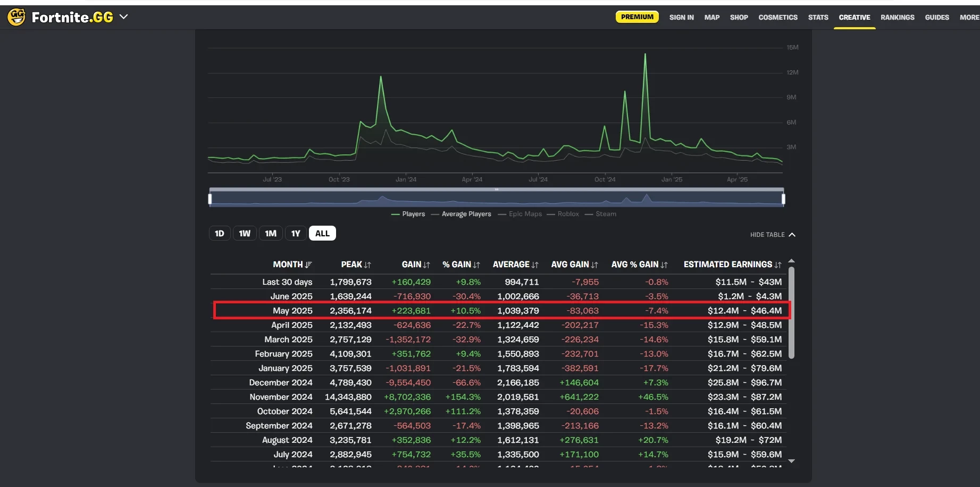Click the Month column sort icon
The height and width of the screenshot is (487, 980).
pyautogui.click(x=308, y=265)
